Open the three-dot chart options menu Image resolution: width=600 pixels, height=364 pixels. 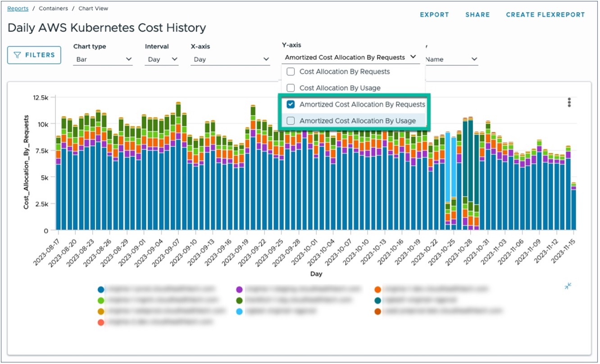pos(569,103)
